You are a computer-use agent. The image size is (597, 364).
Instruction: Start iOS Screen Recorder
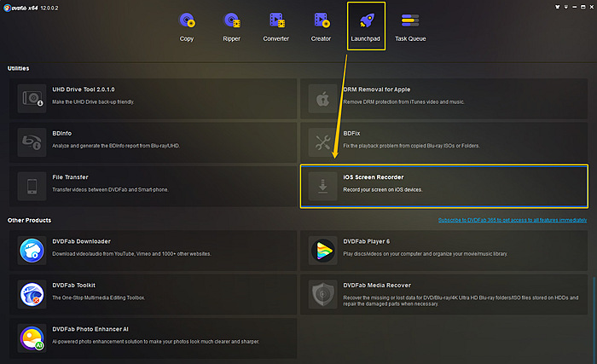[x=443, y=185]
